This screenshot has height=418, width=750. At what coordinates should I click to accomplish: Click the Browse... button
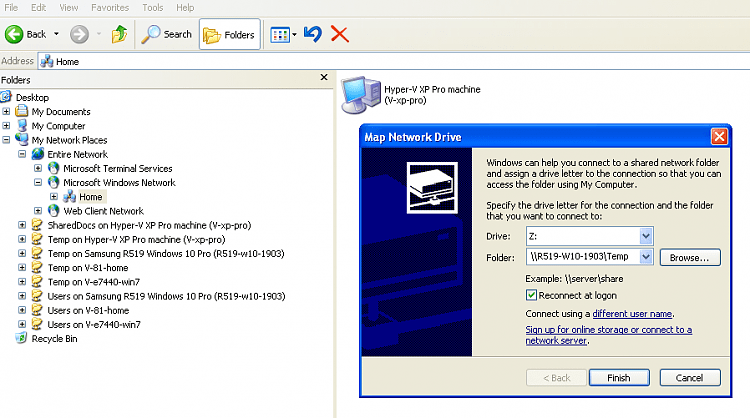[690, 257]
